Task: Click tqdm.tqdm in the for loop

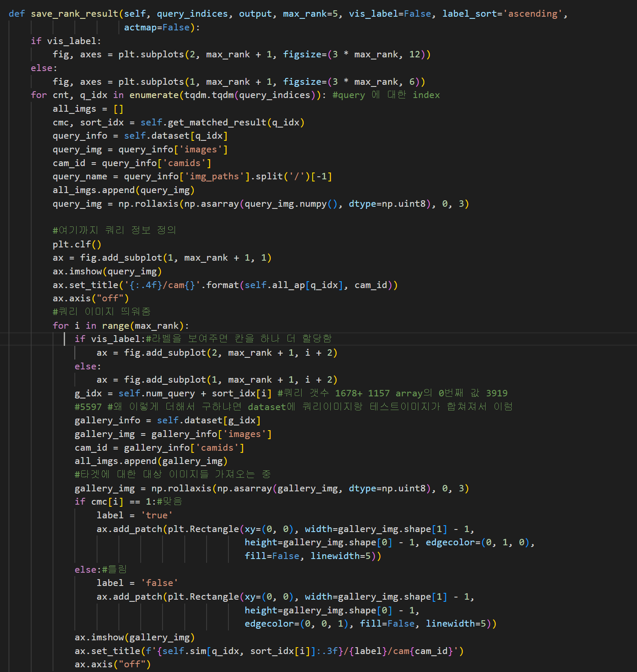Action: pos(209,95)
